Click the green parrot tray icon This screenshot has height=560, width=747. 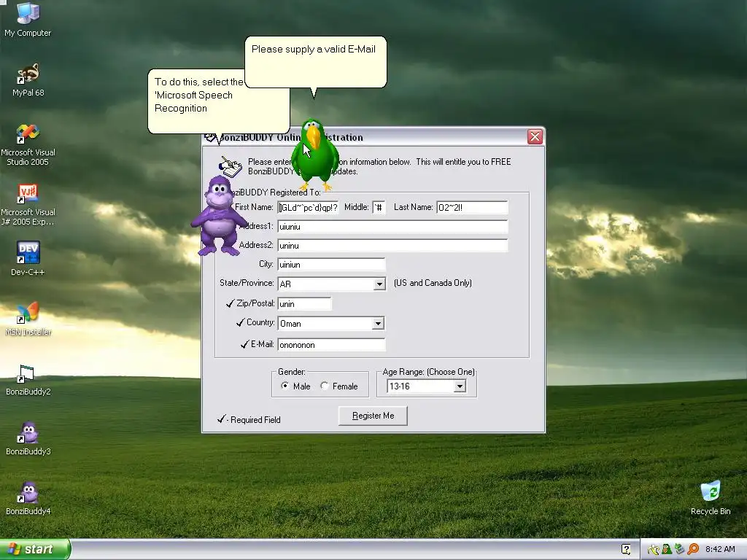point(667,550)
